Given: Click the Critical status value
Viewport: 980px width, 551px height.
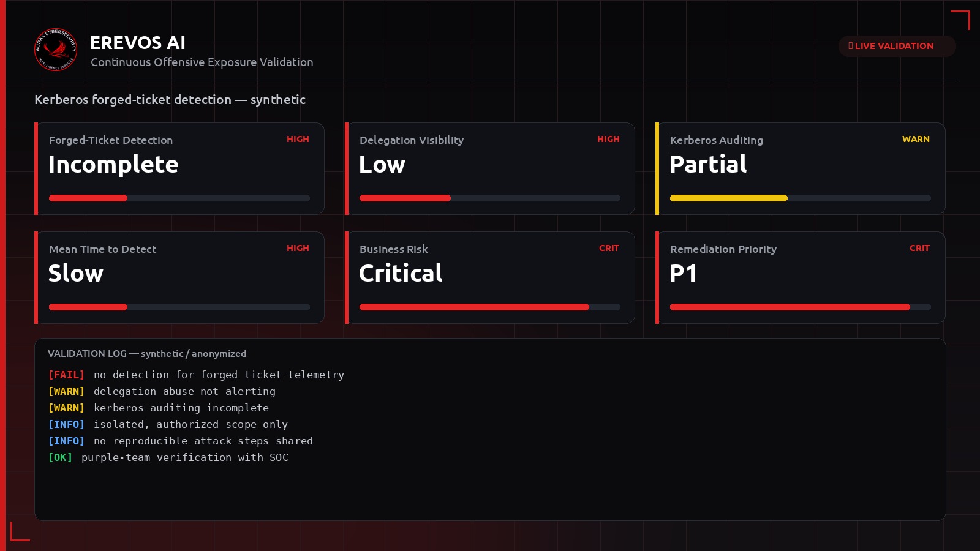Looking at the screenshot, I should point(401,273).
